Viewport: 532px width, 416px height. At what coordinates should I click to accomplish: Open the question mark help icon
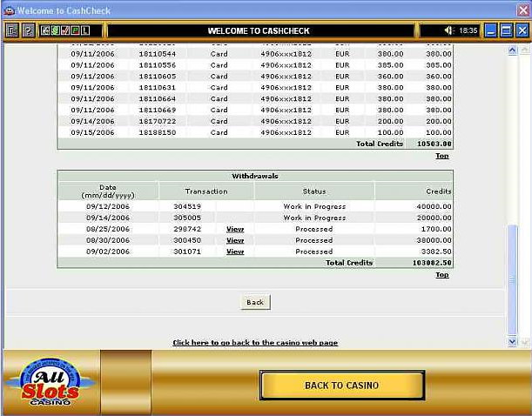coord(29,30)
